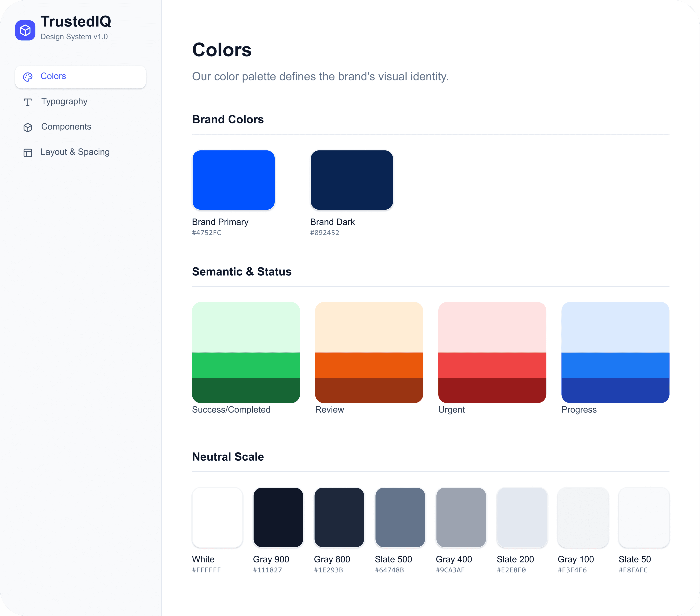Click the #4752FC hex code text
The width and height of the screenshot is (700, 616).
[x=206, y=233]
